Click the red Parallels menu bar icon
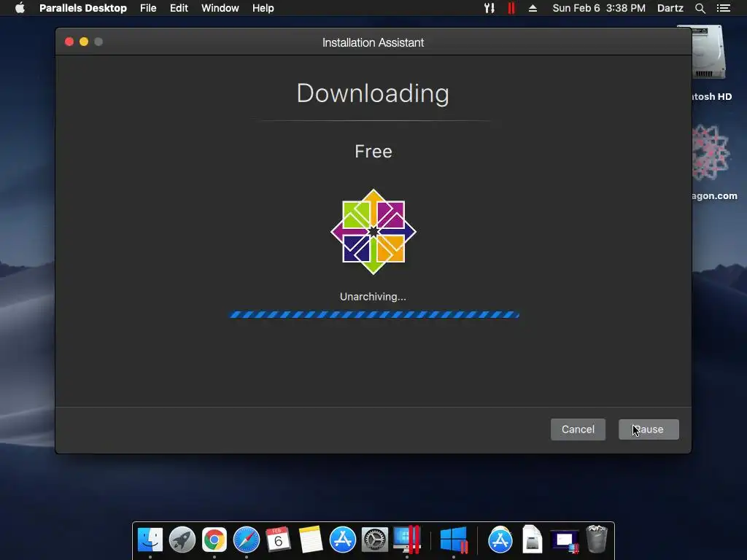The width and height of the screenshot is (747, 560). tap(511, 8)
